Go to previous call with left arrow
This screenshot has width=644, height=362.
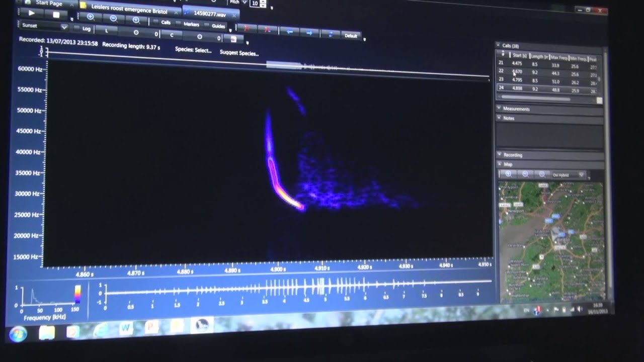click(289, 31)
